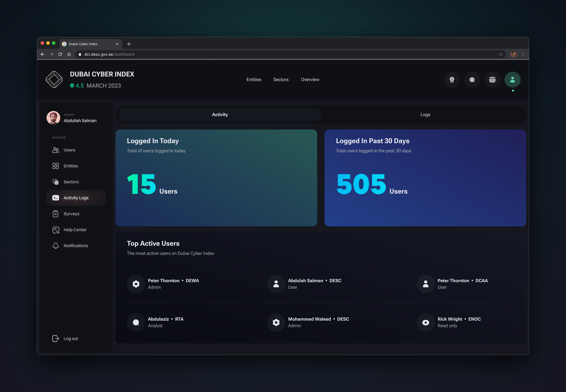Click the Dubai Cyber Index diamond logo

tap(54, 80)
